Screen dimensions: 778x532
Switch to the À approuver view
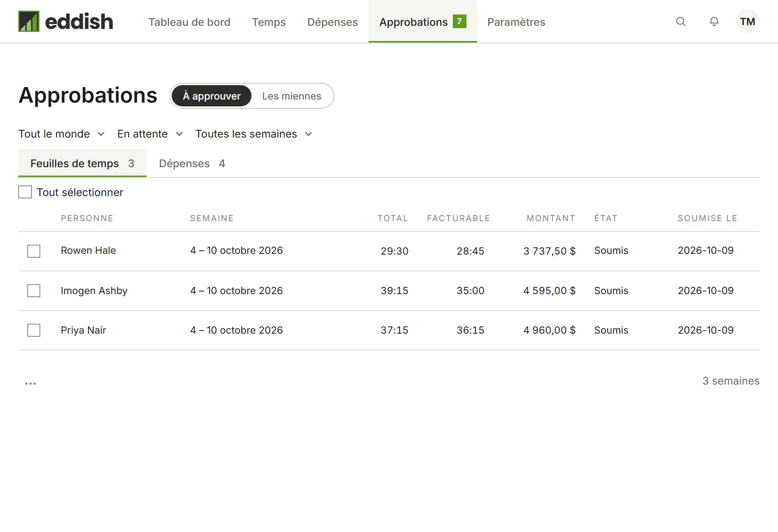[212, 96]
